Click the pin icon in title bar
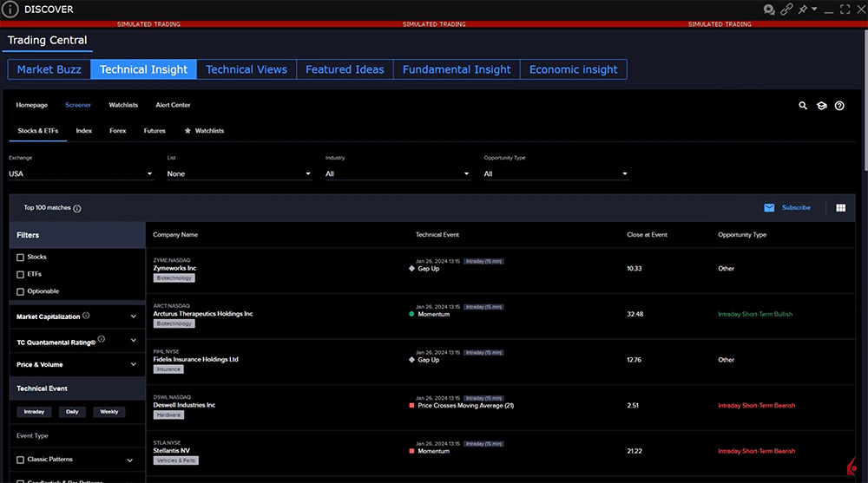Screen dimensions: 868x483 tap(802, 10)
